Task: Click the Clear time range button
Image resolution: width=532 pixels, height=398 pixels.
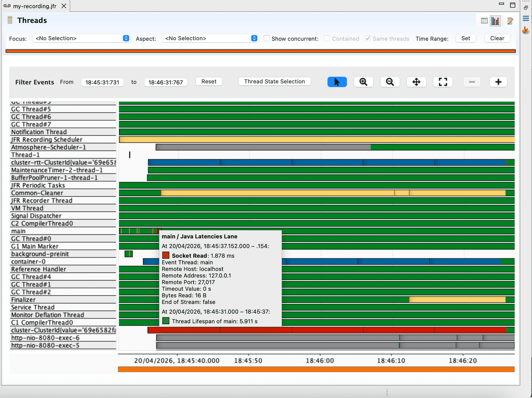Action: (x=497, y=39)
